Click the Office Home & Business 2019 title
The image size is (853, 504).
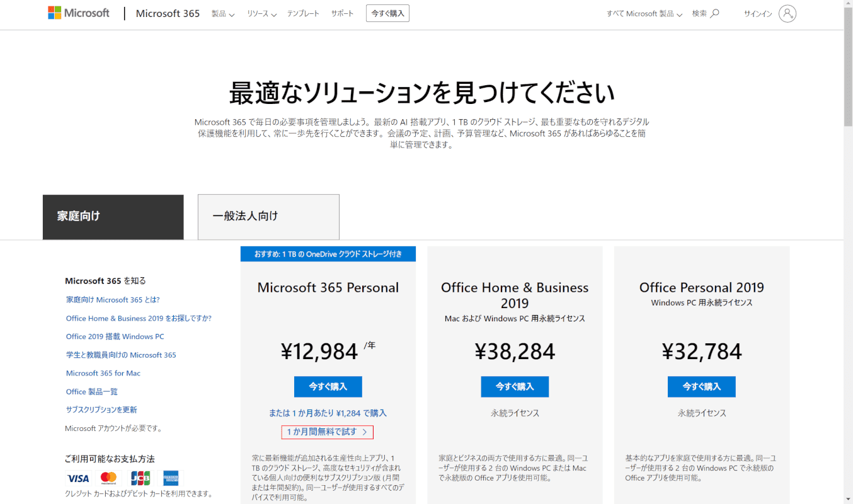(x=515, y=295)
